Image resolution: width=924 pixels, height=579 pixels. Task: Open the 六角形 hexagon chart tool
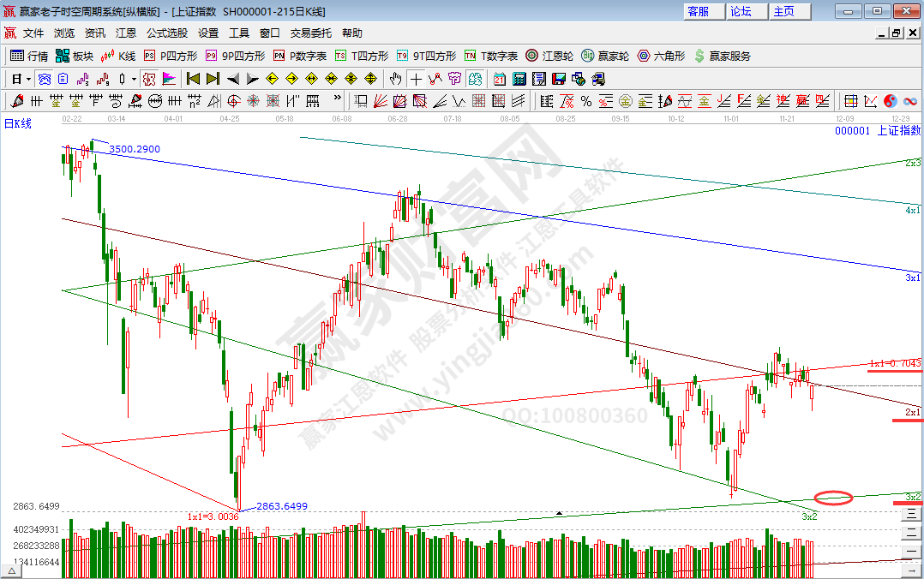pos(661,56)
